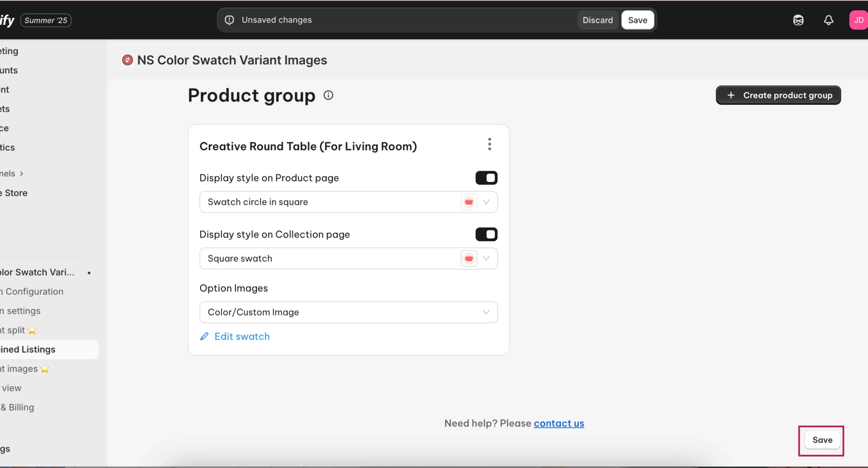This screenshot has width=868, height=468.
Task: Open the Color/Custom Image dropdown
Action: click(349, 312)
